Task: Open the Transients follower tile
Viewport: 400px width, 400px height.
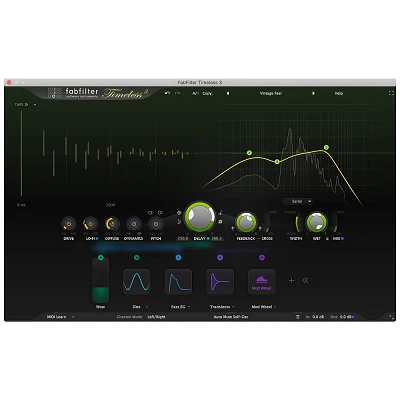Action: (220, 282)
